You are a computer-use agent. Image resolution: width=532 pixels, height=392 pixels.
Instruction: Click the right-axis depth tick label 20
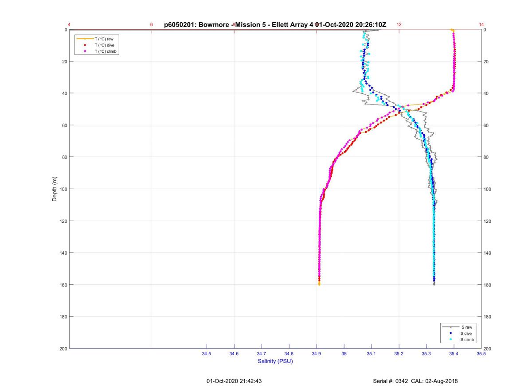[x=487, y=62]
